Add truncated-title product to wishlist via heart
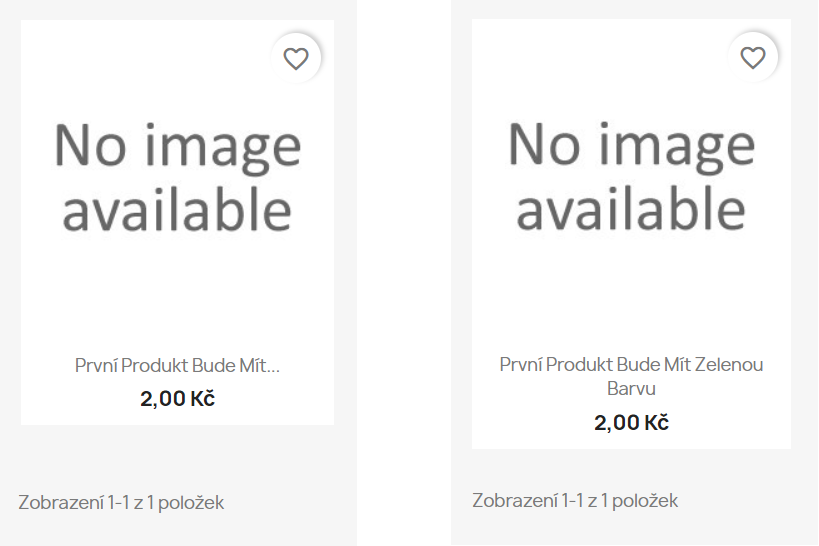Screen dimensions: 819x546 (x=296, y=58)
